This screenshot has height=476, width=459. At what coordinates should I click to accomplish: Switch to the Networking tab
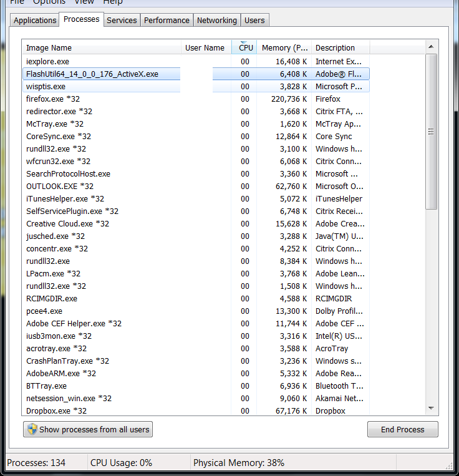tap(217, 21)
